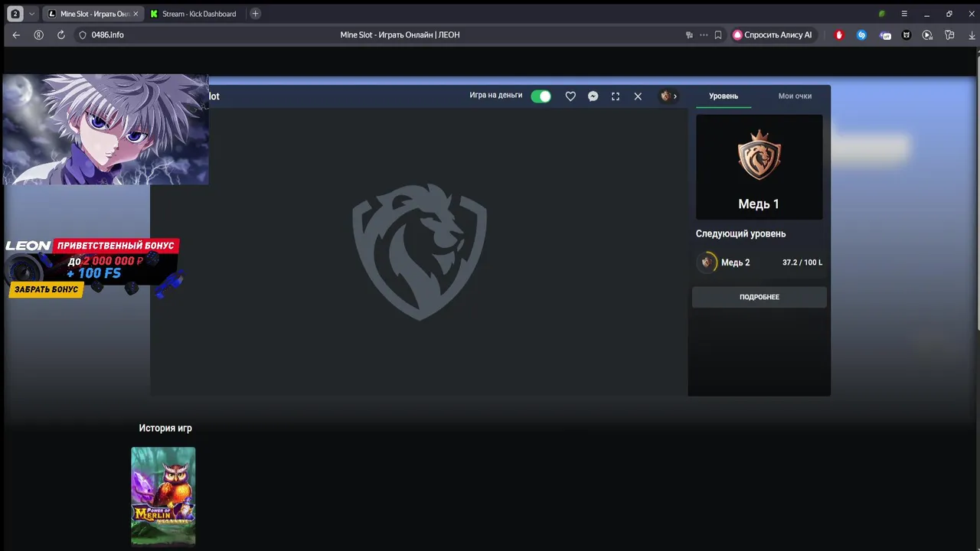Click the 'Следующий уровень' heading
This screenshot has height=551, width=980.
(x=740, y=233)
